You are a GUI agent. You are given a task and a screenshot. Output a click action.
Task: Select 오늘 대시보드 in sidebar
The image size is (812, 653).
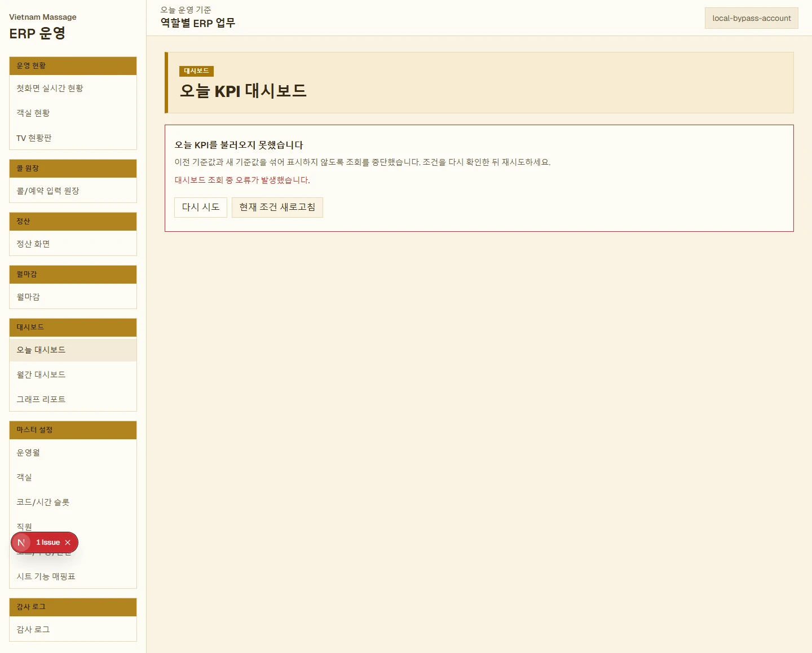point(73,350)
